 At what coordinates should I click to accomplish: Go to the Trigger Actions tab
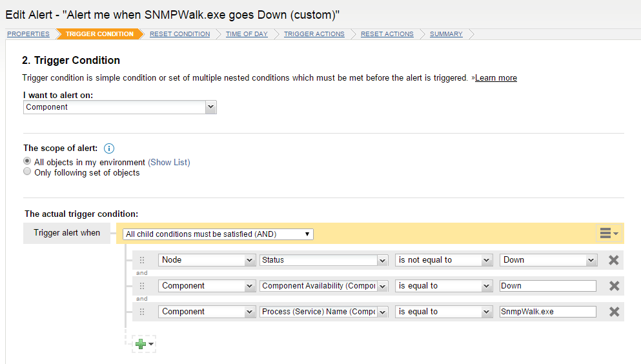point(314,34)
